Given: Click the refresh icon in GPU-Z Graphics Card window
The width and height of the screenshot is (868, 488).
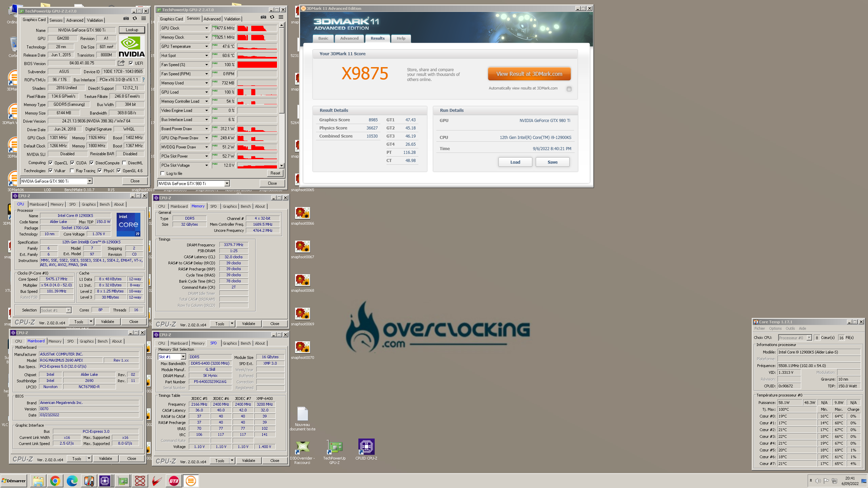Looking at the screenshot, I should point(135,19).
